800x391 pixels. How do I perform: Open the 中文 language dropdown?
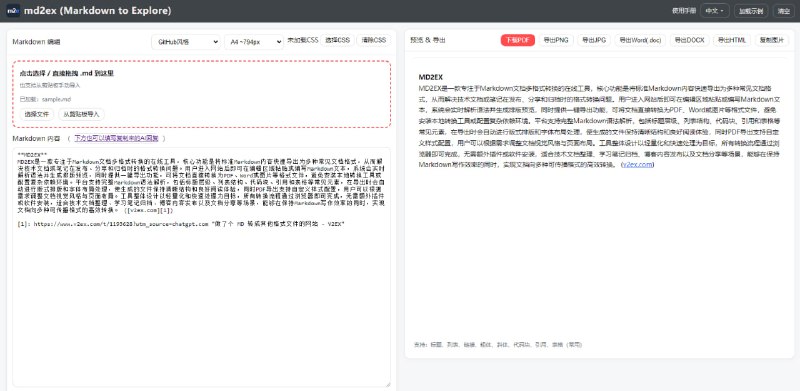tap(715, 11)
